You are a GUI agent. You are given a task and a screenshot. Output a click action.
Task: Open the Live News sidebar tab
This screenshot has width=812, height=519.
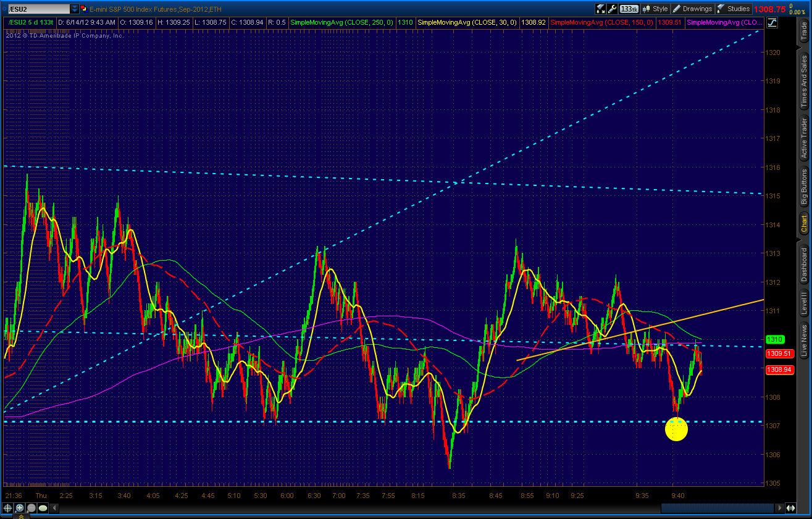(x=803, y=340)
